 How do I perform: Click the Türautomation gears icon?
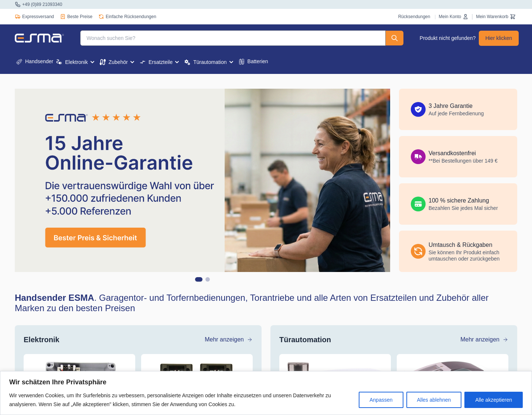(187, 62)
